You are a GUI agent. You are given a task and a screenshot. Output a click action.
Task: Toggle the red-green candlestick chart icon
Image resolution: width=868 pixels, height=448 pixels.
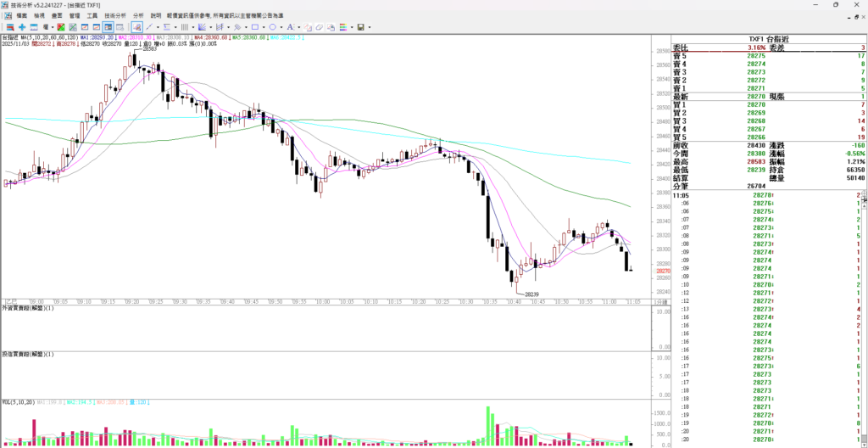click(x=61, y=27)
